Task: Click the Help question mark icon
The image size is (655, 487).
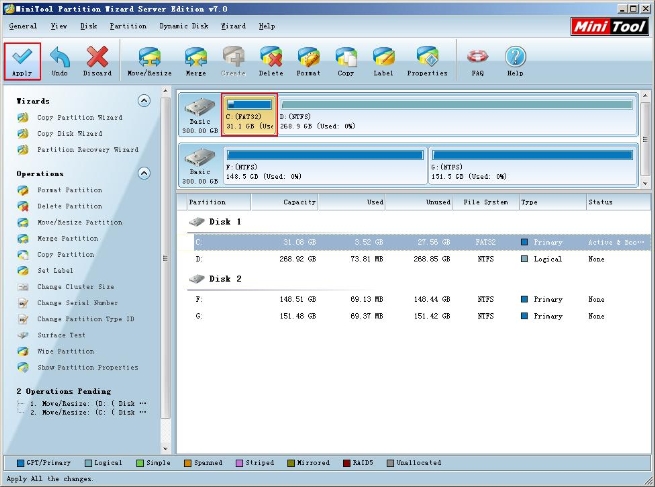Action: coord(515,57)
